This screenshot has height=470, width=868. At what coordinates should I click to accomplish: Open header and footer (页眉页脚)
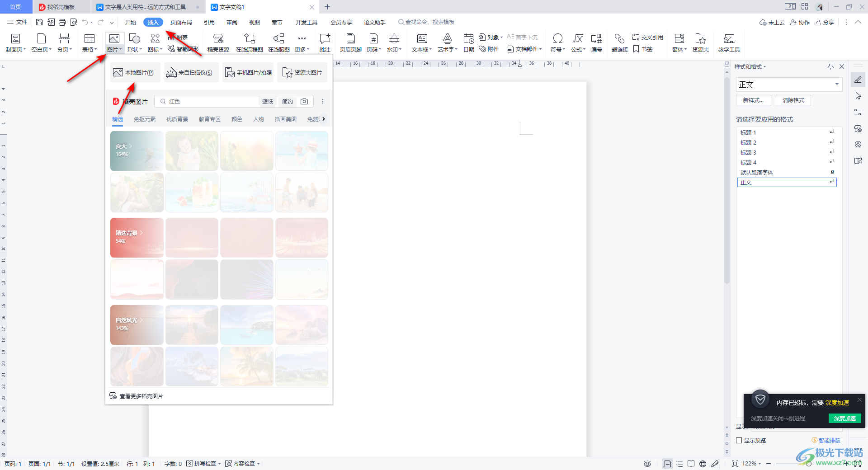pyautogui.click(x=351, y=43)
